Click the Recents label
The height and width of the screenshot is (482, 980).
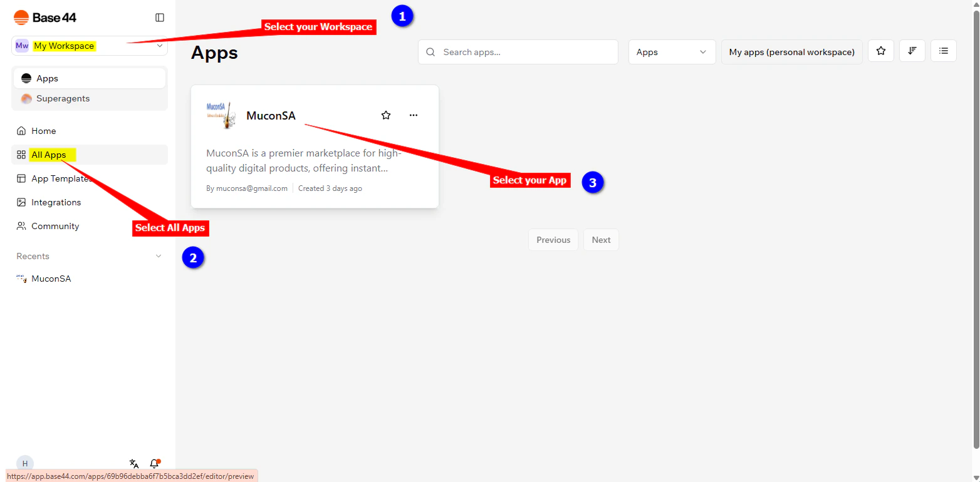point(33,256)
